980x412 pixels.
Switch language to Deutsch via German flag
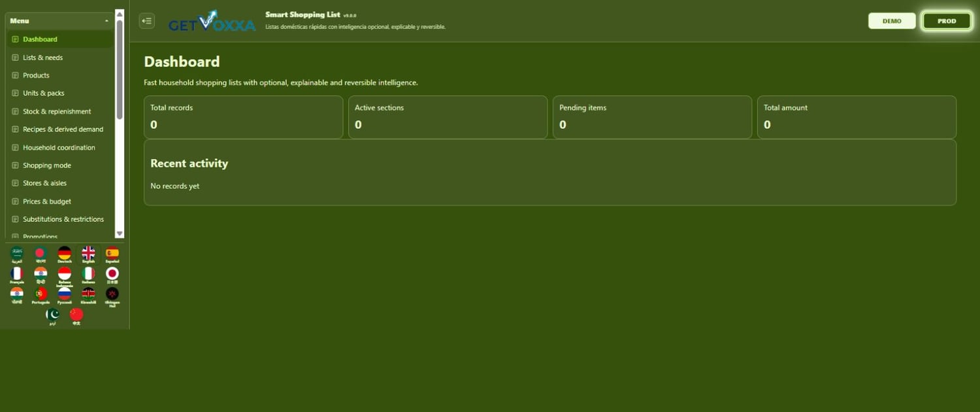click(64, 254)
